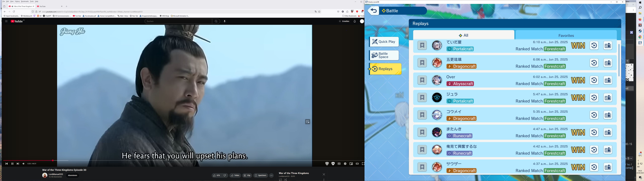
Task: Favorite the サウザー replay
Action: (422, 167)
